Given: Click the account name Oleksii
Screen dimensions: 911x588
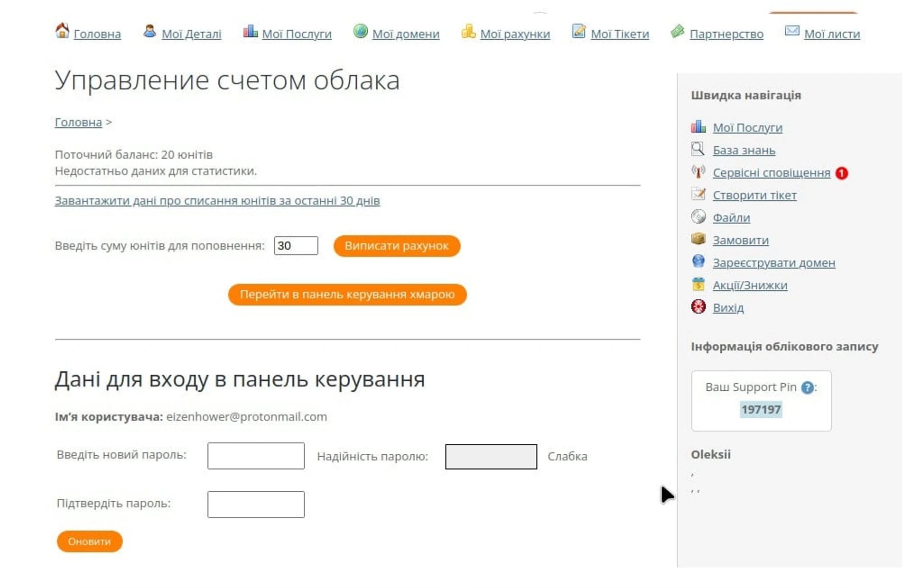Looking at the screenshot, I should coord(711,455).
